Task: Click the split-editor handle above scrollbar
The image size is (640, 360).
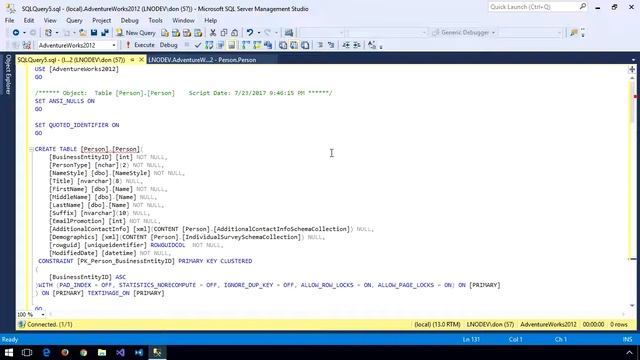Action: pyautogui.click(x=632, y=70)
